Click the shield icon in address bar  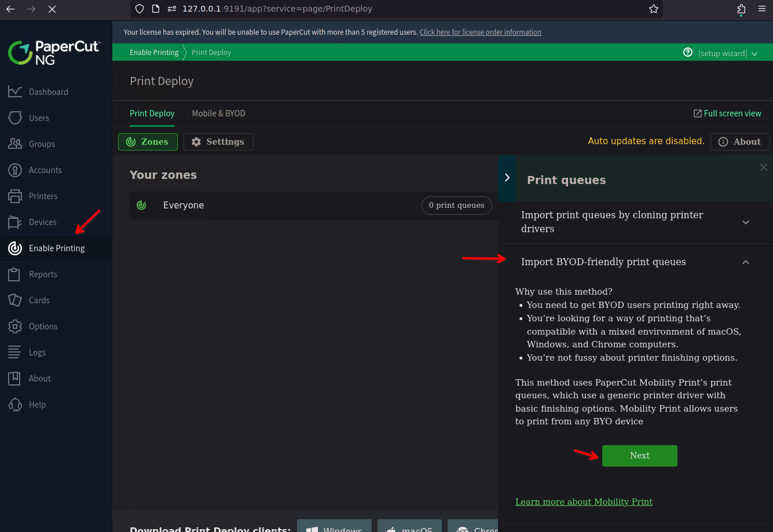(x=139, y=9)
